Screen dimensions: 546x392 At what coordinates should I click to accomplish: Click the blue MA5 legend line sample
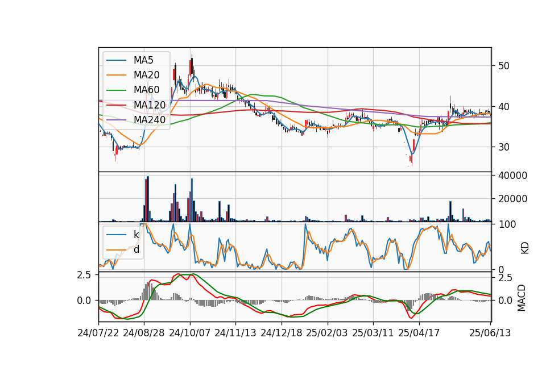[x=116, y=60]
